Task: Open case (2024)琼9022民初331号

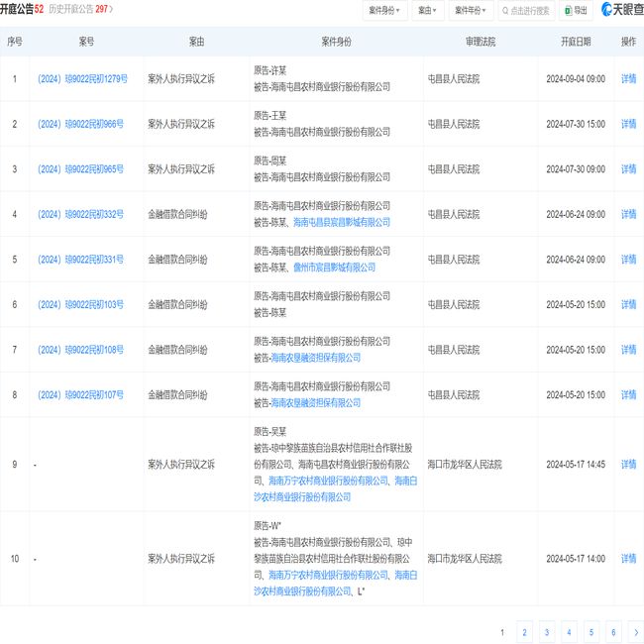Action: coord(80,260)
